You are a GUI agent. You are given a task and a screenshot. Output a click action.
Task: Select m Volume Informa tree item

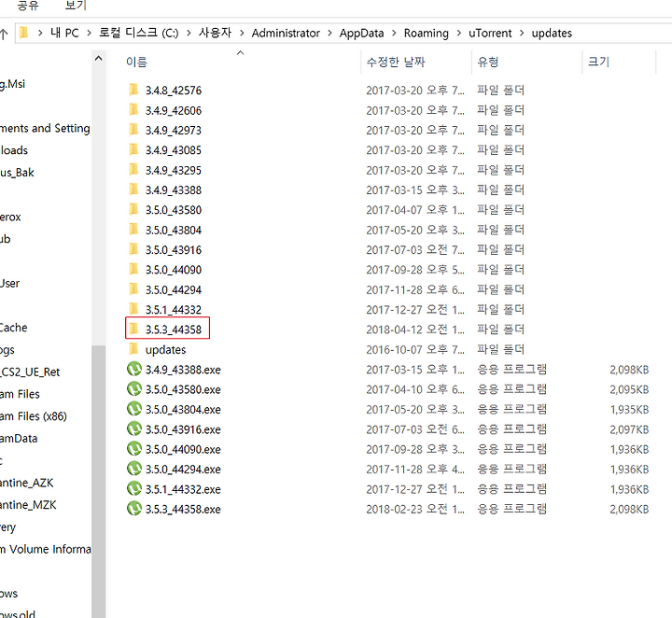pos(46,550)
